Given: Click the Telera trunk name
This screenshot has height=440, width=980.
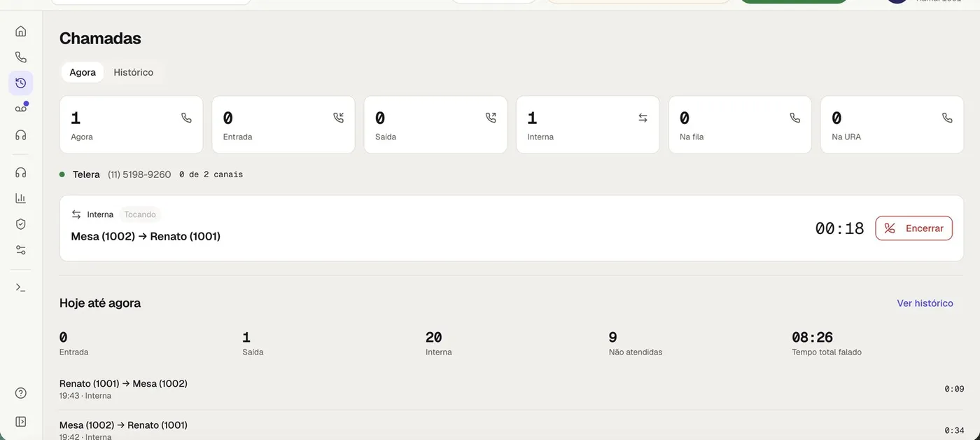Looking at the screenshot, I should [86, 174].
